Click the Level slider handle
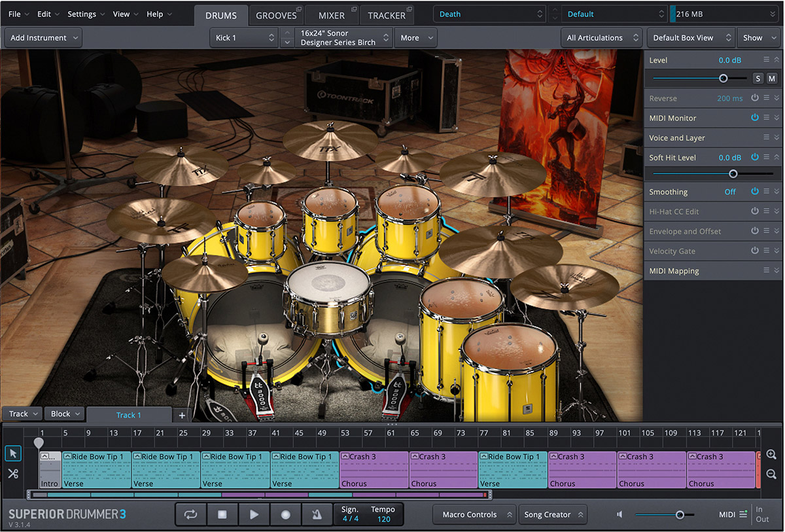Screen dimensions: 785x532 tap(723, 79)
